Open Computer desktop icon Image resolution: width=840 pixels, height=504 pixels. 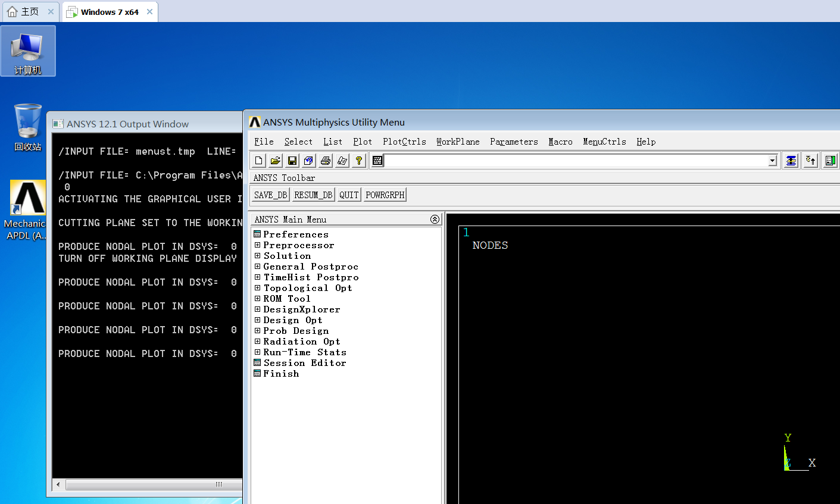[x=28, y=51]
